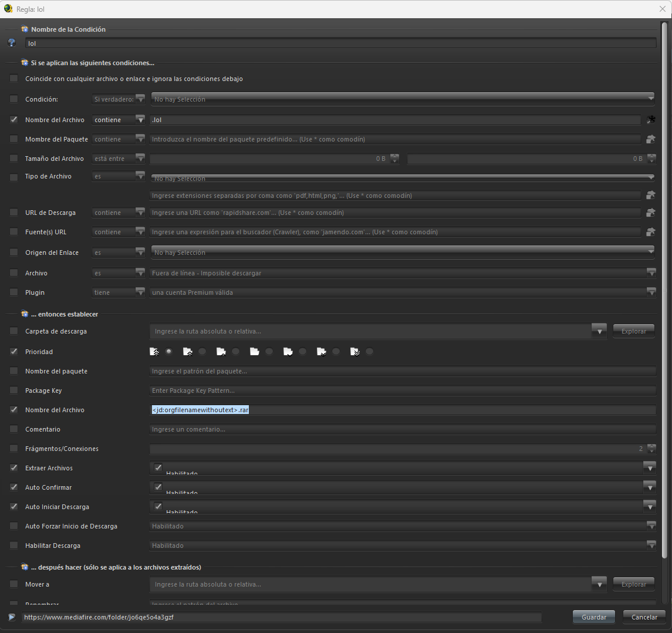Click the Tamaño del Archivo maximum size stepper

(651, 159)
